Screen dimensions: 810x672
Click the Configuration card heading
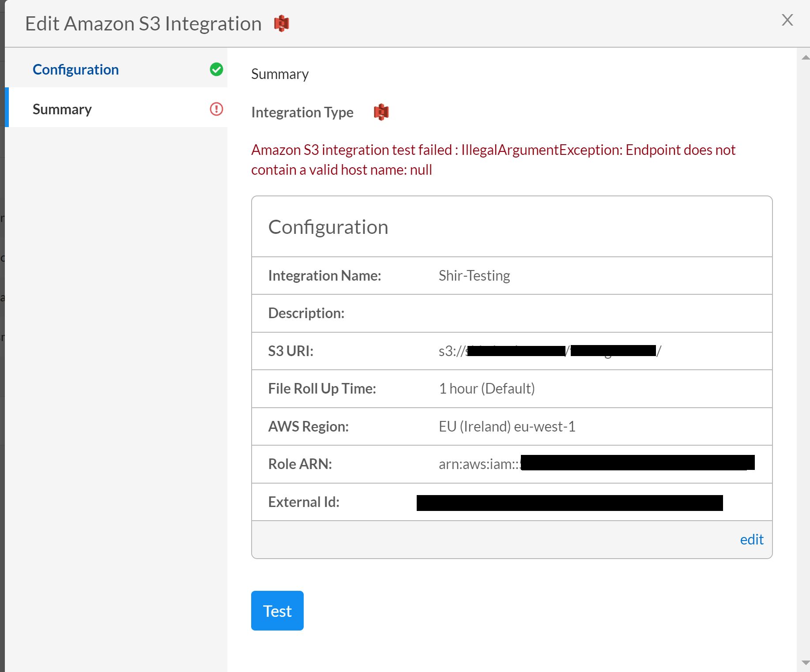coord(328,227)
